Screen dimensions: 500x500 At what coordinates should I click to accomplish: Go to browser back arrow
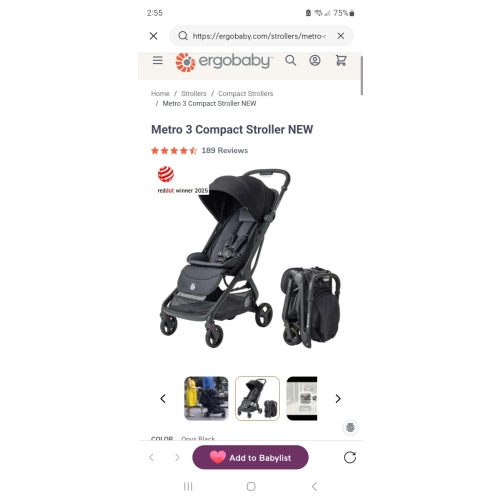152,457
